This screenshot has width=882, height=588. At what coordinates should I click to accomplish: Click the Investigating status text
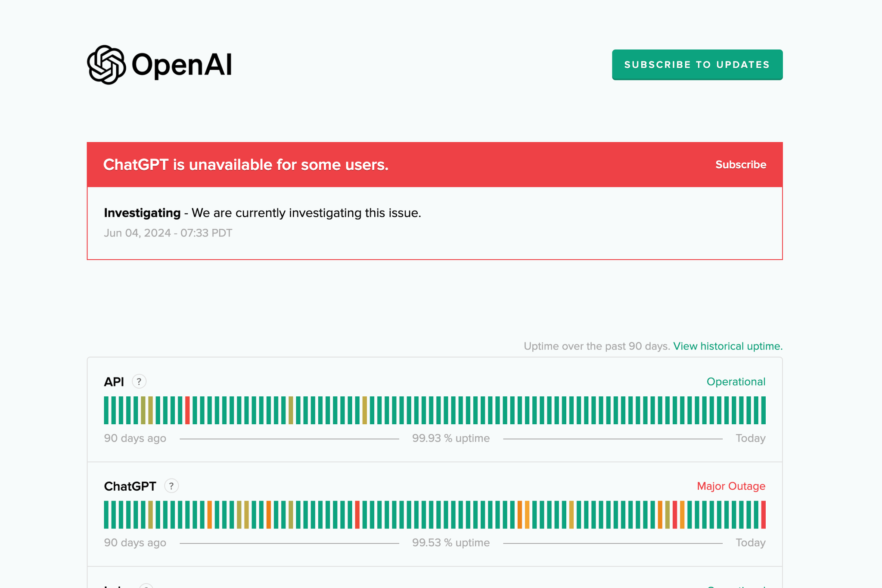[142, 213]
